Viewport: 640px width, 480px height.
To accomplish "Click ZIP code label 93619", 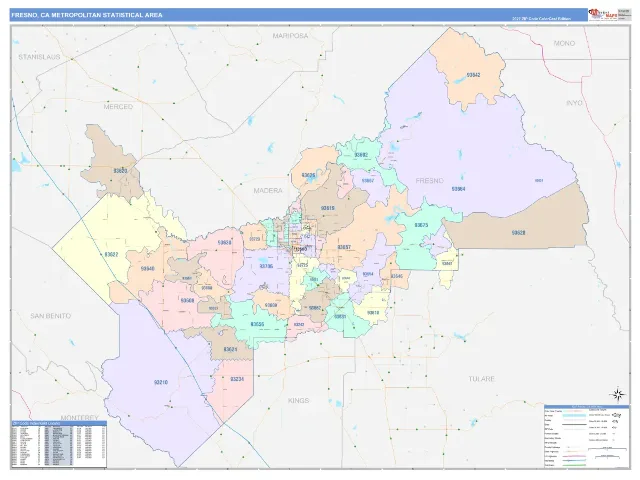I will click(327, 209).
